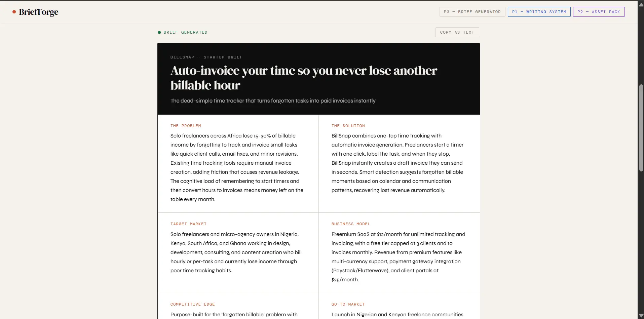The width and height of the screenshot is (644, 319).
Task: Click text 'Launch in Nigerian and Kenyan'
Action: pos(397,315)
